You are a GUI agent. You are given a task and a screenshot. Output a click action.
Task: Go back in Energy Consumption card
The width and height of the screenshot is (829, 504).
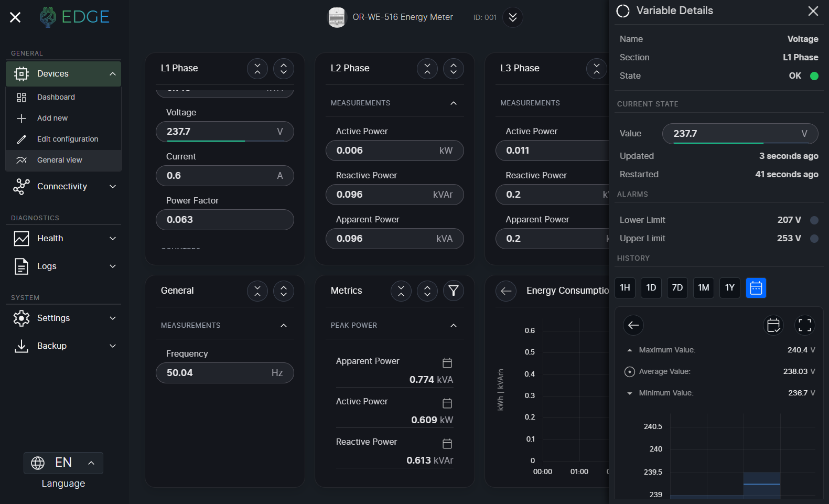(x=506, y=291)
